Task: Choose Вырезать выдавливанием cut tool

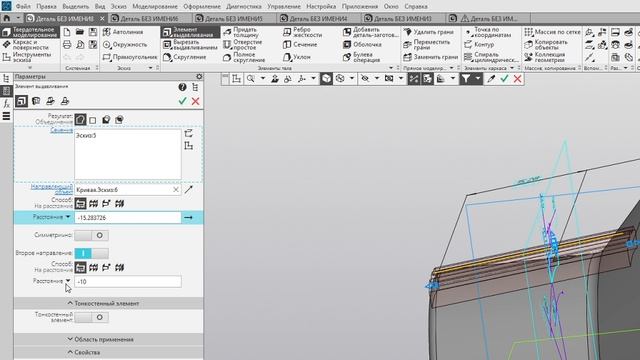Action: click(x=191, y=45)
